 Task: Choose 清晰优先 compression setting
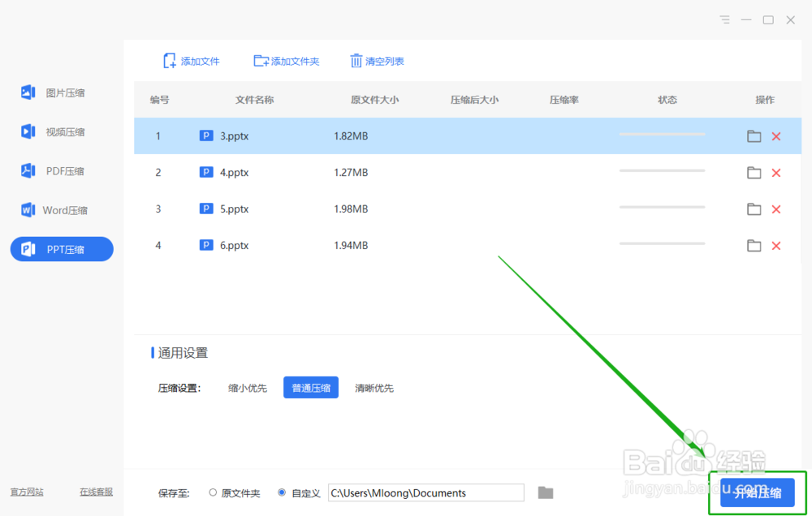click(374, 388)
